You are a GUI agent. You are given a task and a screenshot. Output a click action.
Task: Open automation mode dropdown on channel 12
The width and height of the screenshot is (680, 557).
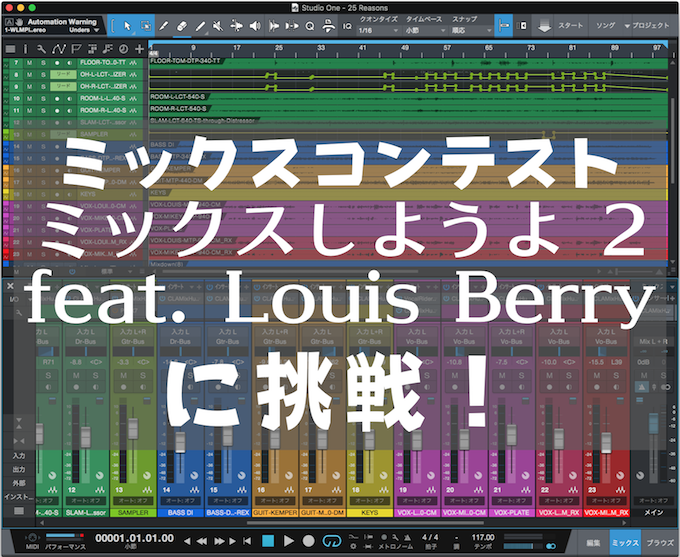click(86, 501)
